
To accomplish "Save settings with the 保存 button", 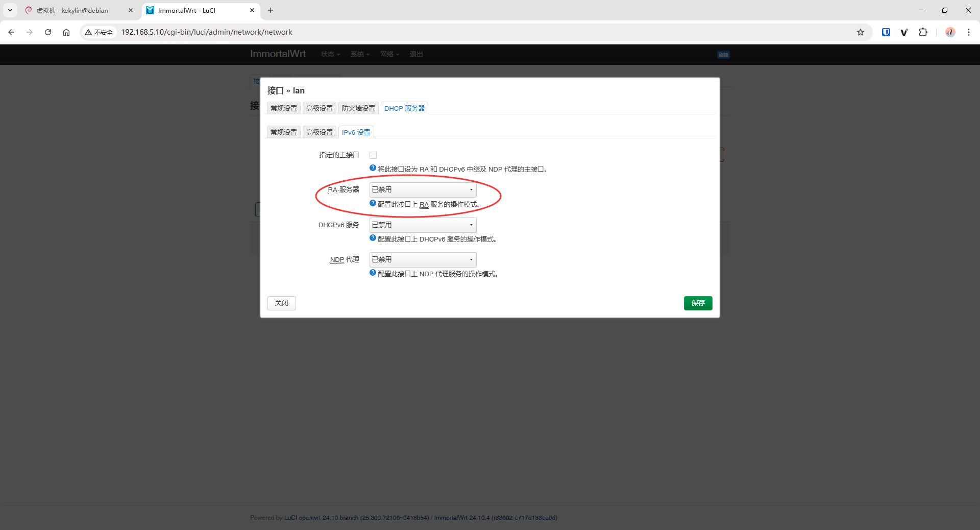I will click(x=697, y=303).
